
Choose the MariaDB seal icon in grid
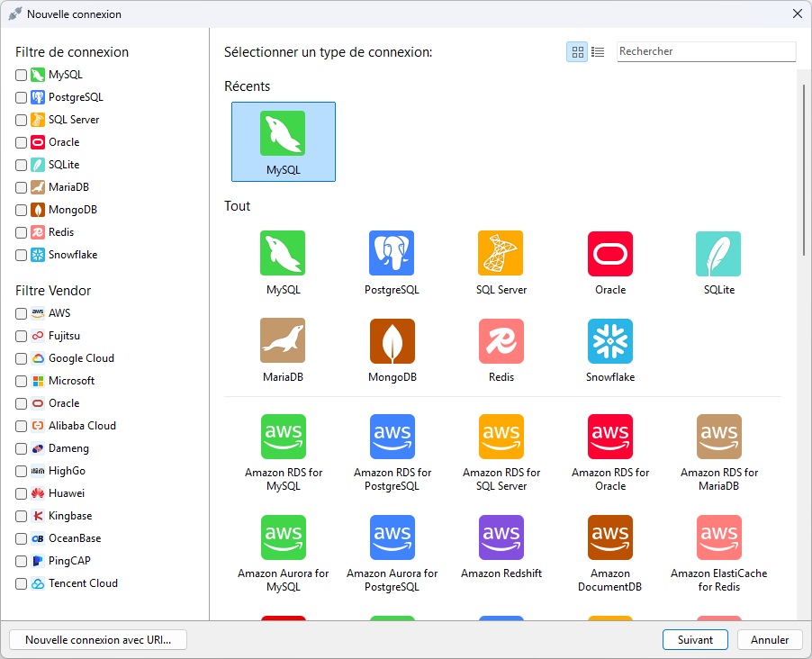(x=283, y=340)
